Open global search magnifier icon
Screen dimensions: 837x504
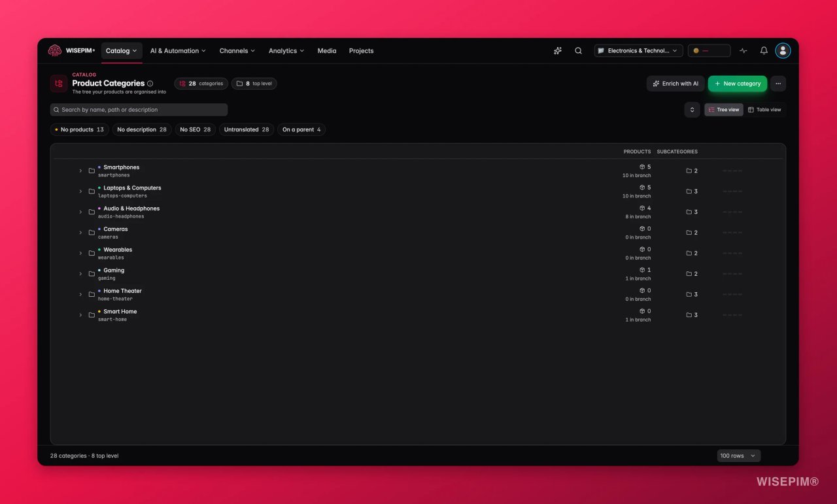[578, 50]
